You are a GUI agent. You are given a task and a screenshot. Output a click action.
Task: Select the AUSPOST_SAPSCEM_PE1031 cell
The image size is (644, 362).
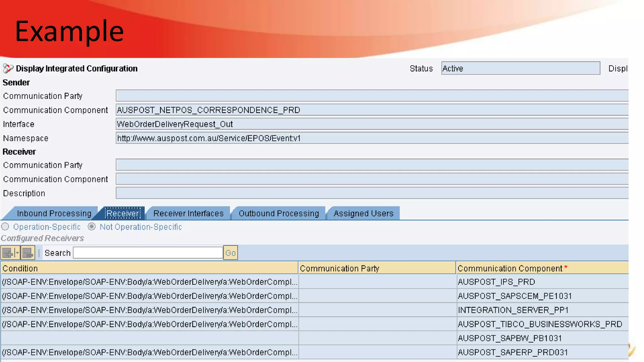coord(542,296)
